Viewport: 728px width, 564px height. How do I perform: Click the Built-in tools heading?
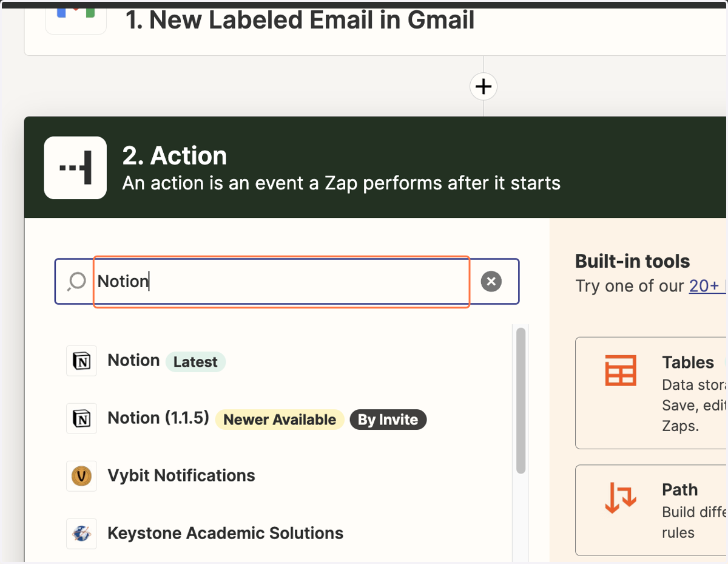[633, 262]
